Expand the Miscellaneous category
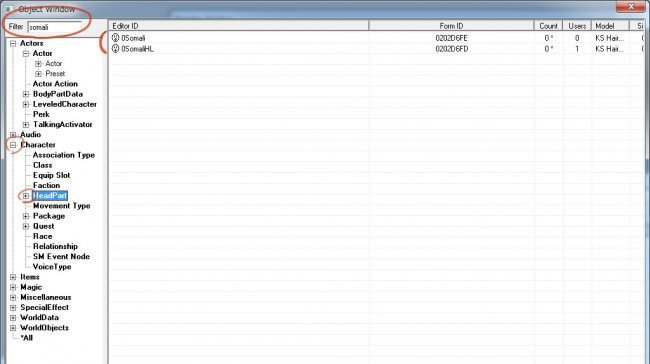 click(x=13, y=297)
